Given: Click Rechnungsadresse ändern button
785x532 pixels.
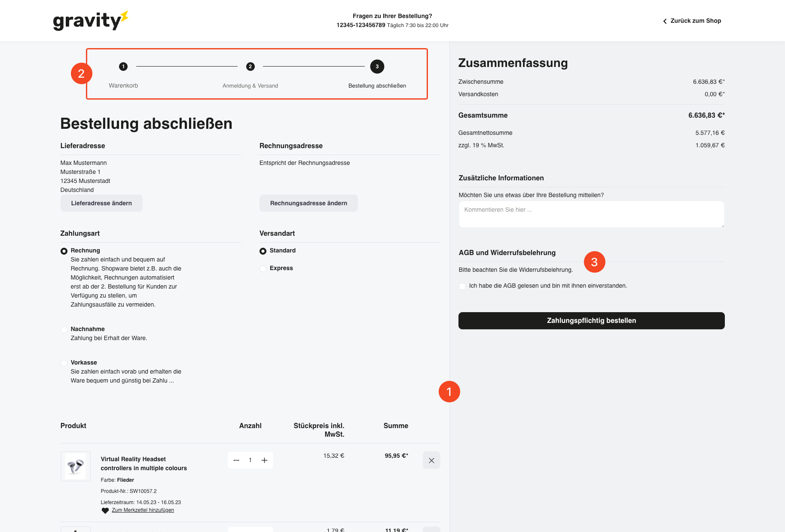Looking at the screenshot, I should (x=309, y=203).
